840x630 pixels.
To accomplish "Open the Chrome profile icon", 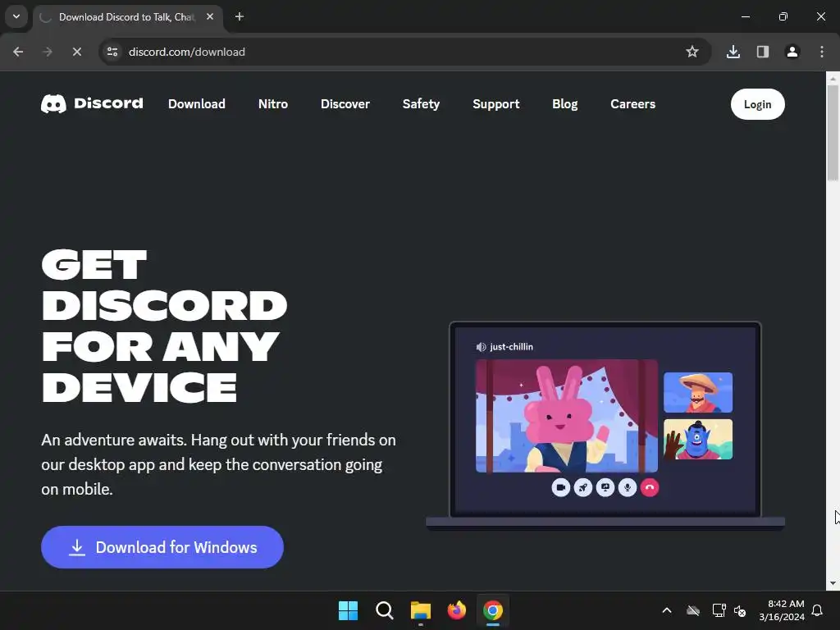I will coord(792,52).
